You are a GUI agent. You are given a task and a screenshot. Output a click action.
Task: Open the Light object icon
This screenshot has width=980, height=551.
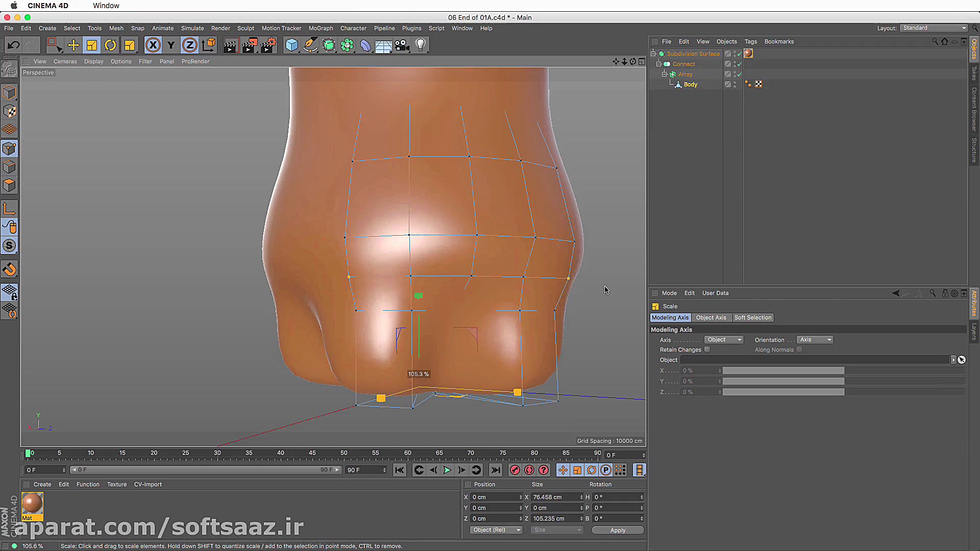(421, 45)
